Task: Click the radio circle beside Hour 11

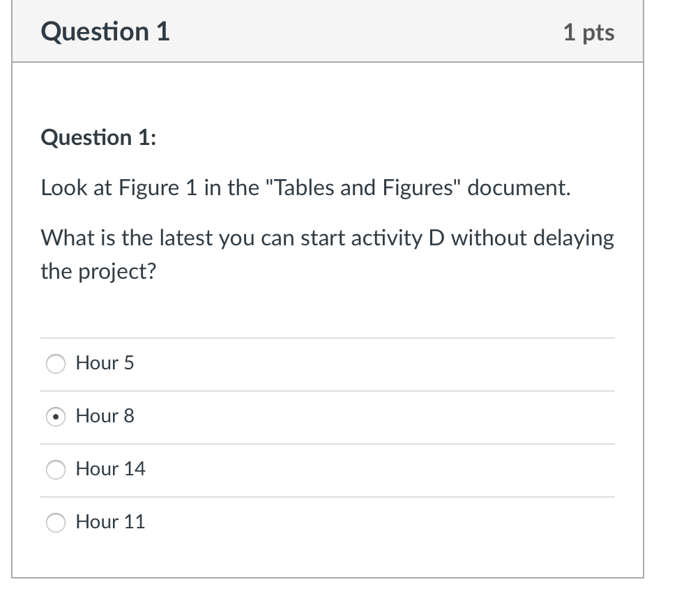Action: 56,523
